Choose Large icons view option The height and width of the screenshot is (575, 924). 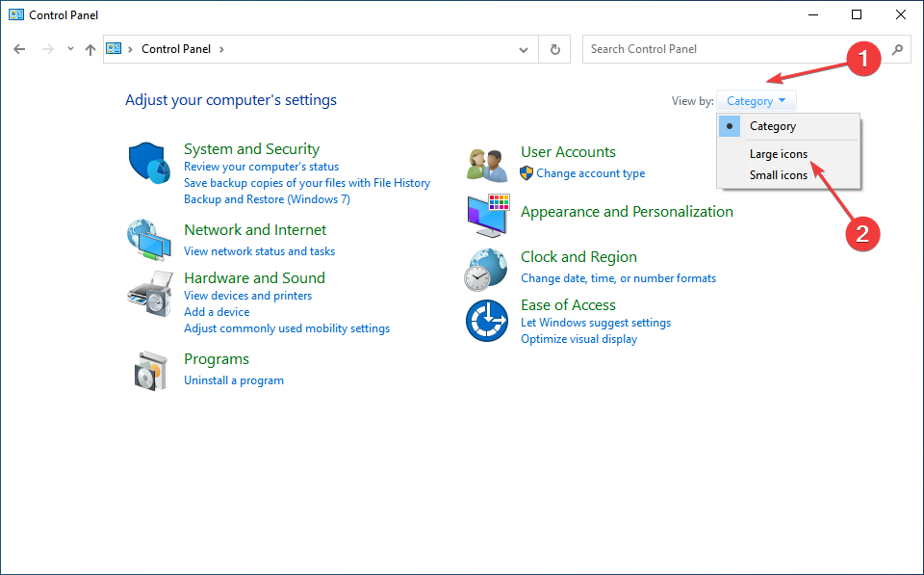[788, 154]
